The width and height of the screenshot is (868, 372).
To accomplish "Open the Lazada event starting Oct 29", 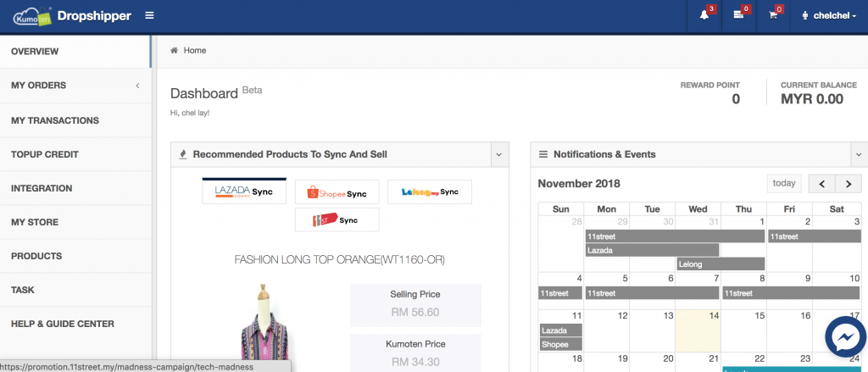I will tap(652, 250).
